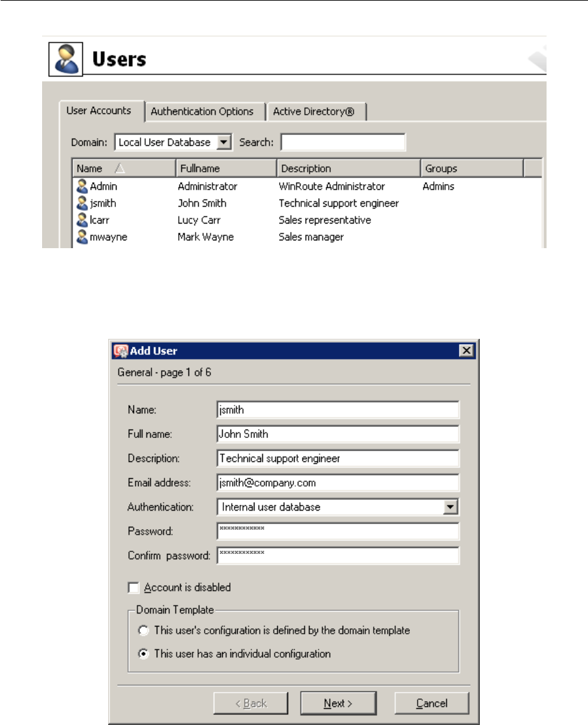
Task: Select the 'Lucy Carr' fullname cell
Action: tap(199, 220)
